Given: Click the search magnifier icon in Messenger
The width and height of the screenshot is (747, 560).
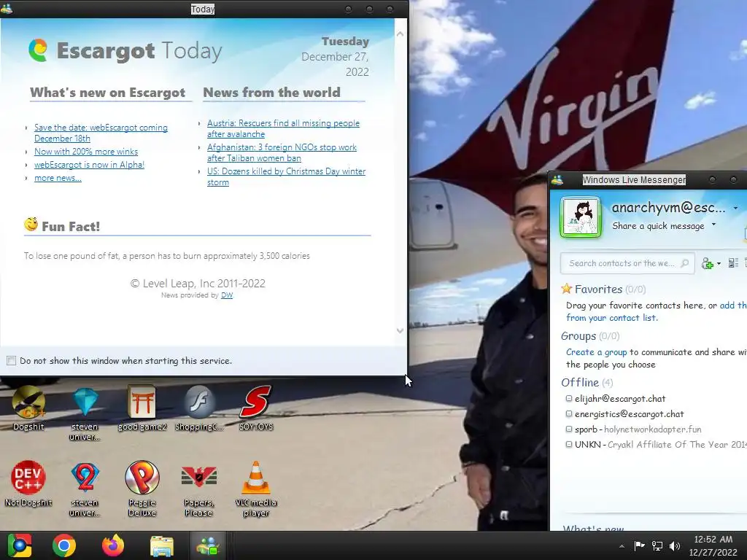Looking at the screenshot, I should coord(684,262).
